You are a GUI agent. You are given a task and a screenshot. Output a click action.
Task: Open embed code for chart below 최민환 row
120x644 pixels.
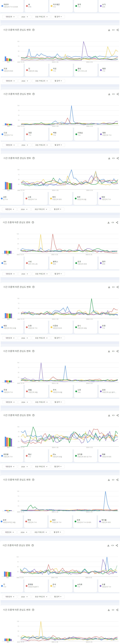coord(113,480)
